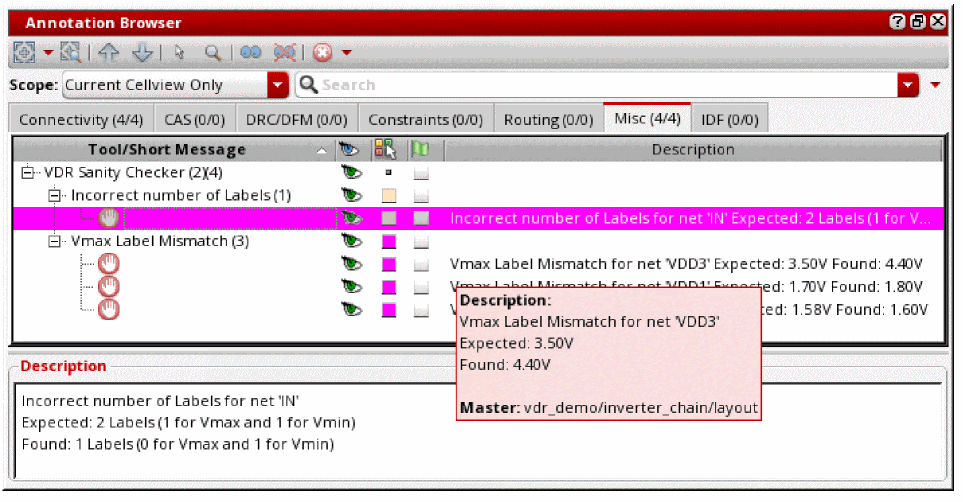Viewport: 963px width, 502px height.
Task: Click stop-hand icon of 1.70V mismatch row
Action: 109,287
